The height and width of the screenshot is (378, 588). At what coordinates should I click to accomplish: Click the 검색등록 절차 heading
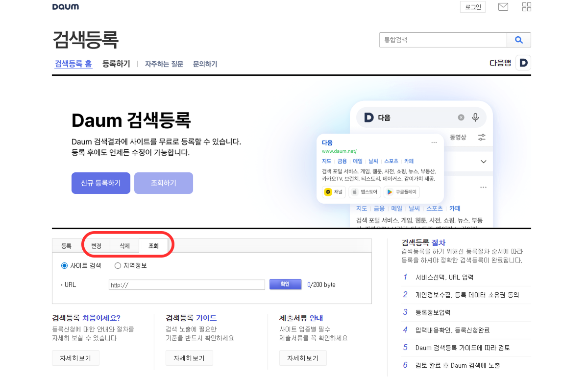(x=423, y=242)
